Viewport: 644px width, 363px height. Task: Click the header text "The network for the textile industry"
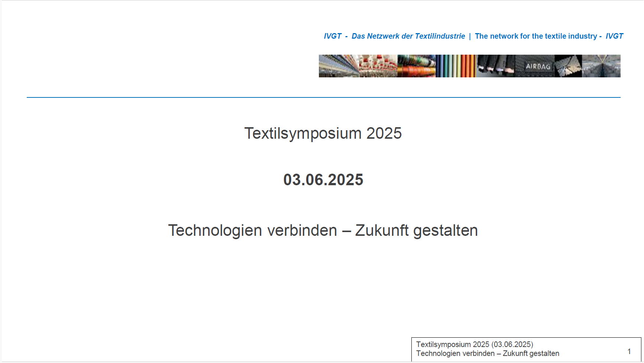coord(536,36)
